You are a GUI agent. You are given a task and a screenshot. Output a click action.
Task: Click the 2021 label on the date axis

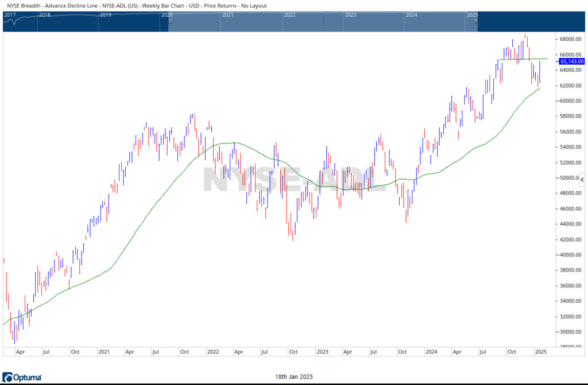pos(104,351)
